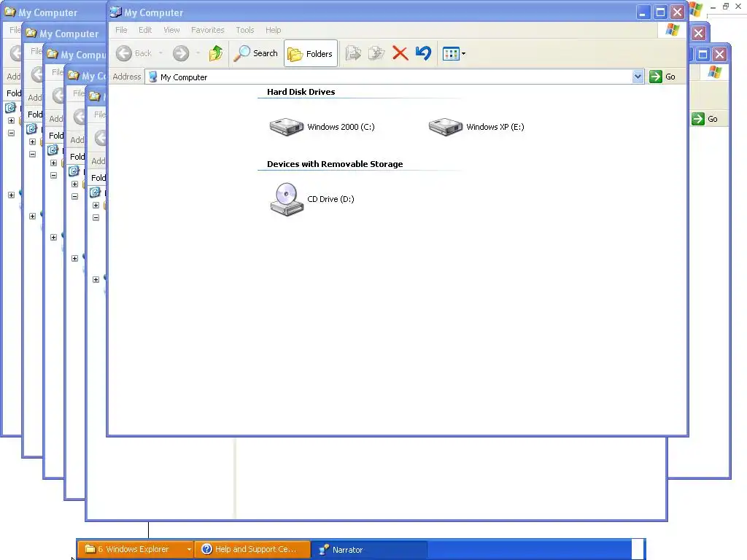The width and height of the screenshot is (747, 560).
Task: Open the Help menu
Action: (x=273, y=30)
